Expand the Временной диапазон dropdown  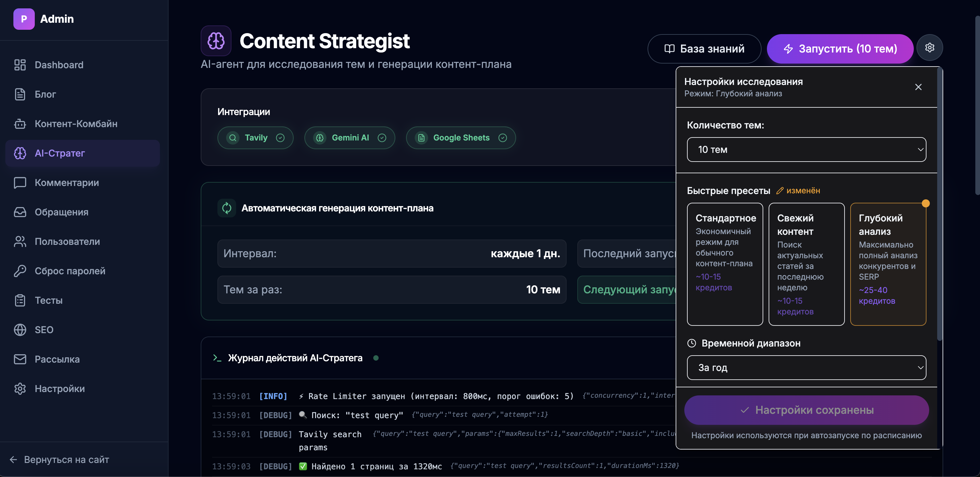806,367
